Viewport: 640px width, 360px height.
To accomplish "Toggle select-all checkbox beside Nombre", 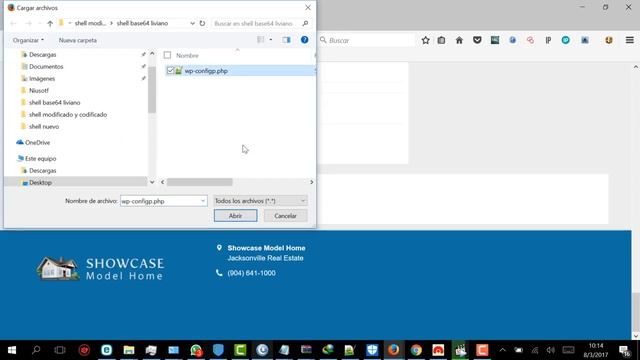I will click(x=167, y=55).
